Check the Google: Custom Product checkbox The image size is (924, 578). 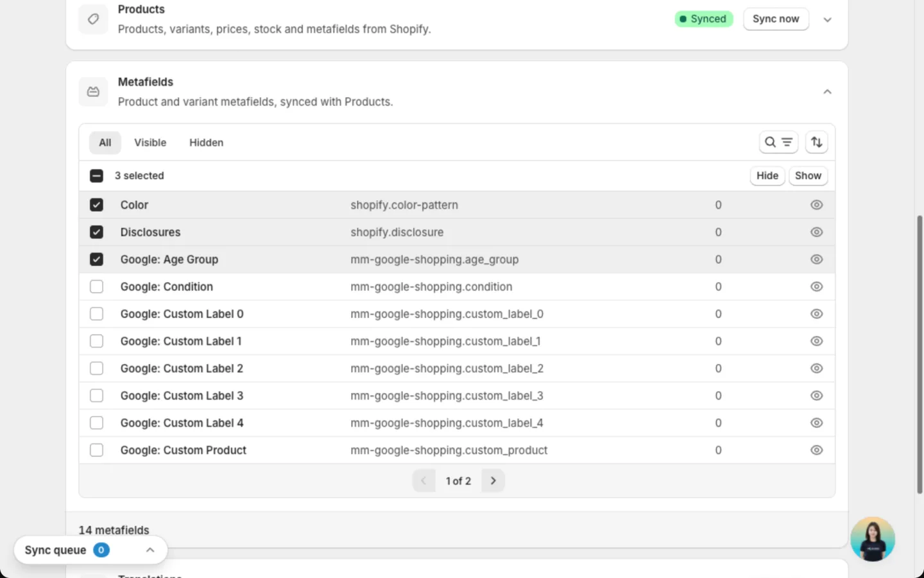(x=96, y=450)
